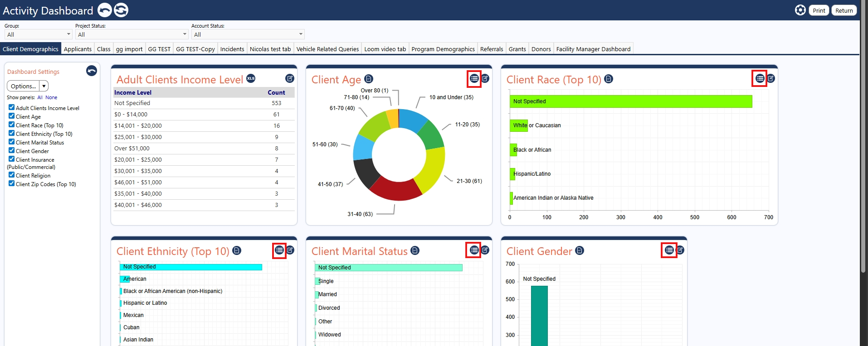Open the list menu icon on Client Age panel

click(474, 78)
